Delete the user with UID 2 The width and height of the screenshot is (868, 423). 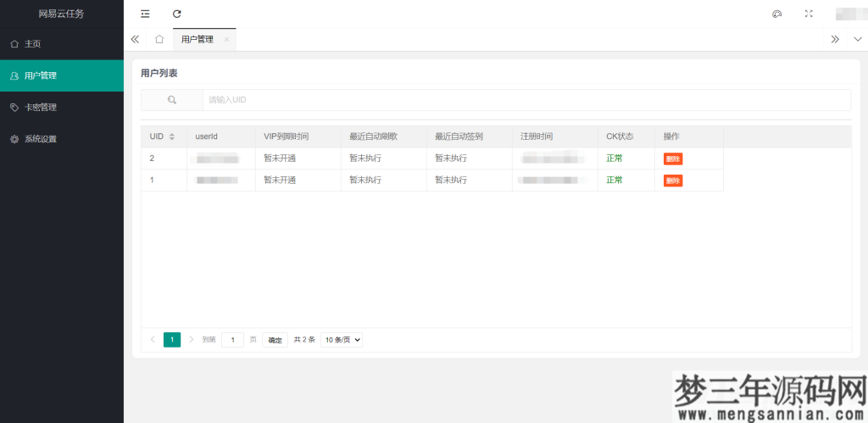point(672,159)
